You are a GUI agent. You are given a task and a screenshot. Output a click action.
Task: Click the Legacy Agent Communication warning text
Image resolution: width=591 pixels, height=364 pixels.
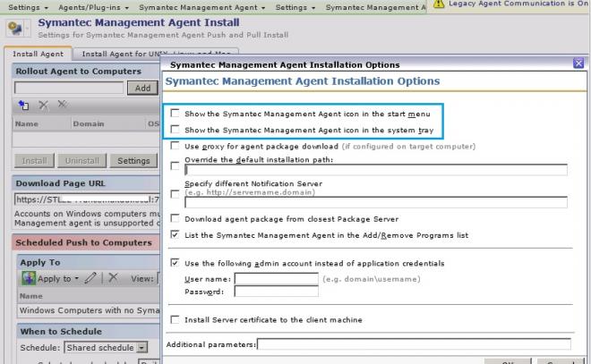[518, 4]
